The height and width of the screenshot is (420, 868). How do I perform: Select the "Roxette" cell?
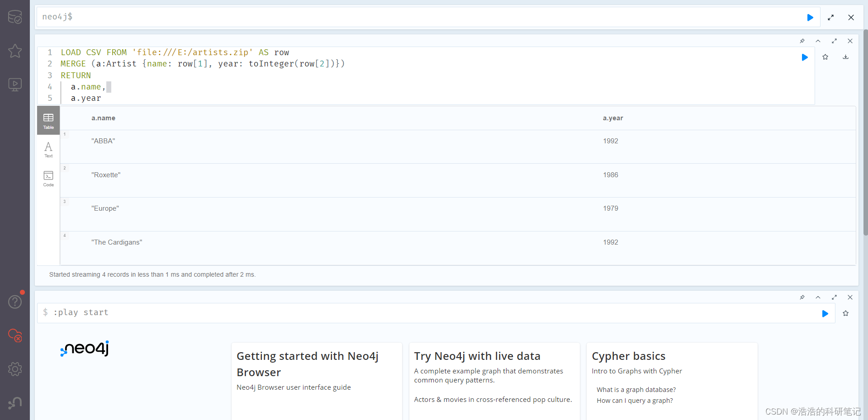(106, 175)
